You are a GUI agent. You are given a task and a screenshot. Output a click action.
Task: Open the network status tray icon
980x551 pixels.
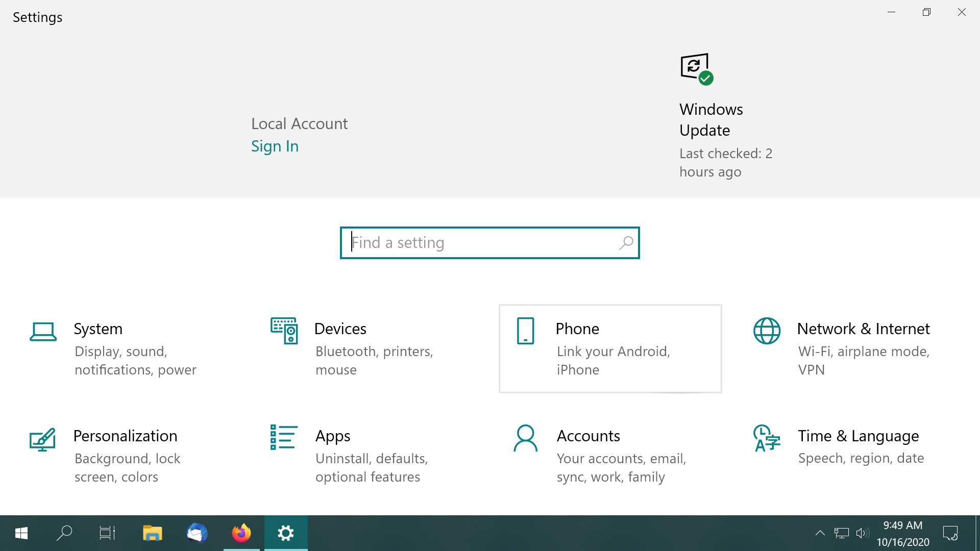click(x=841, y=533)
